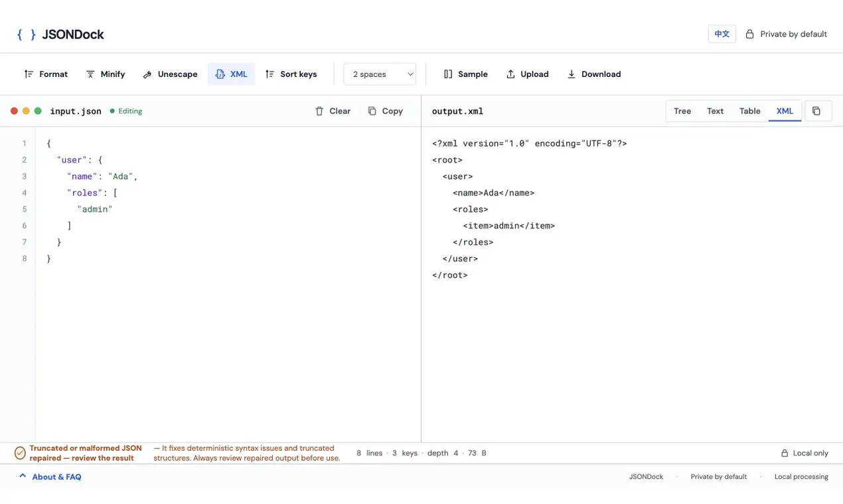Click the green window dot
Image resolution: width=843 pixels, height=504 pixels.
point(38,111)
